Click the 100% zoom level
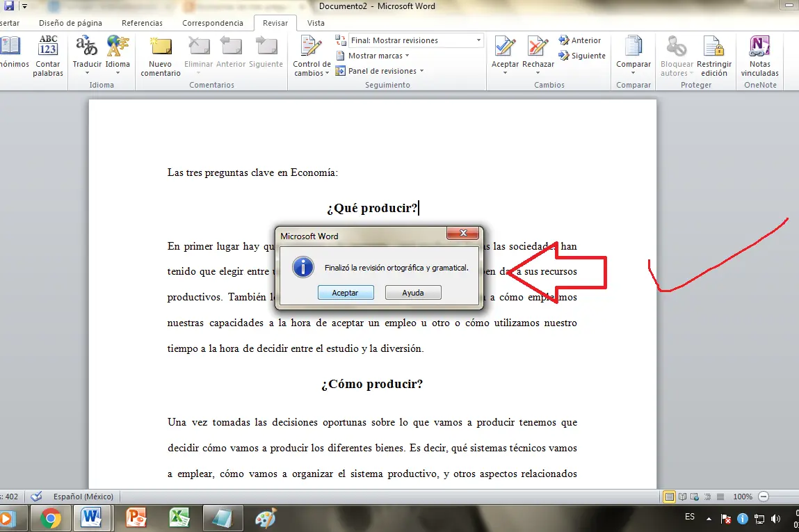799x532 pixels. (743, 497)
